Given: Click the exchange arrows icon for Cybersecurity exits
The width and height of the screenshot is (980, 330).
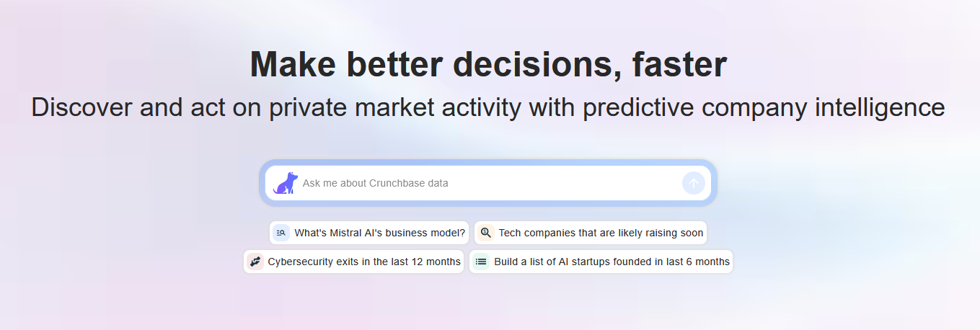Looking at the screenshot, I should tap(255, 262).
